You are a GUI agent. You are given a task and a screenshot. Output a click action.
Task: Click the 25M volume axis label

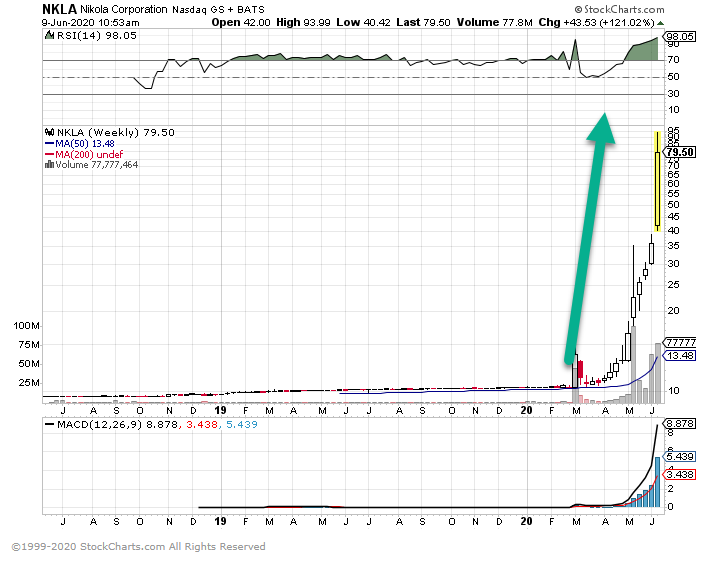(29, 383)
